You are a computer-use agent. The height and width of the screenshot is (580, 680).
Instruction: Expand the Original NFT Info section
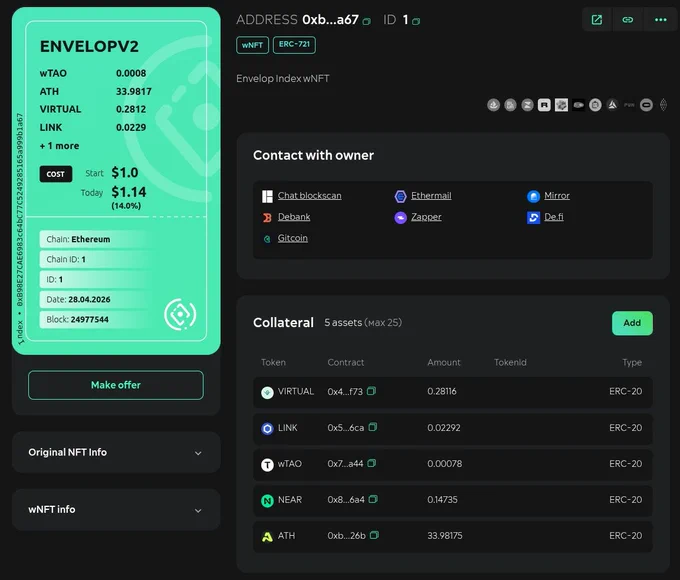[116, 452]
